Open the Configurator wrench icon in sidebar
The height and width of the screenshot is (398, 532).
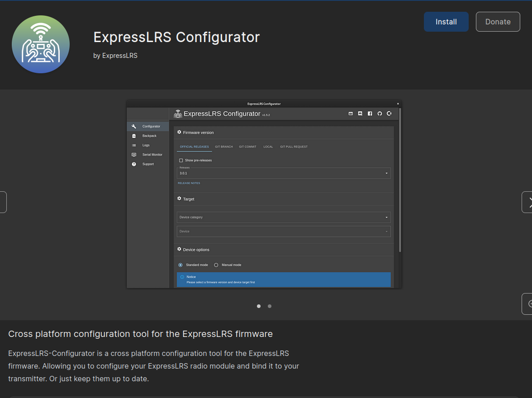point(134,126)
